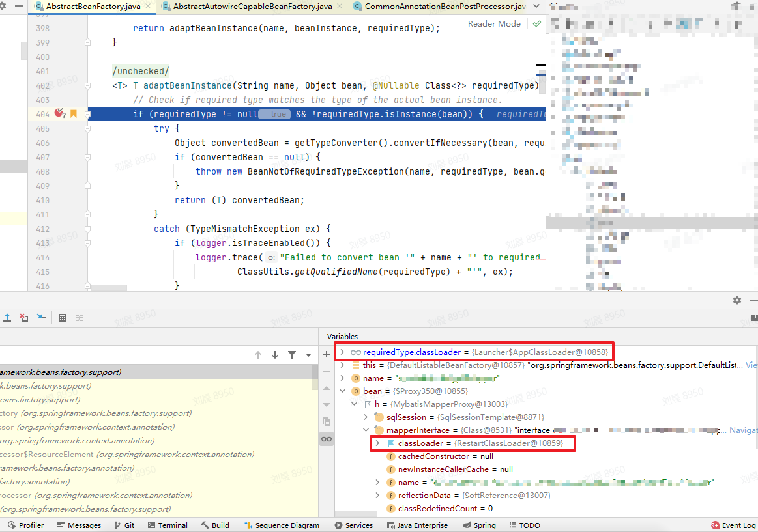Open the CommonAnnotationBeanPostProcessor.java tab

tap(445, 7)
